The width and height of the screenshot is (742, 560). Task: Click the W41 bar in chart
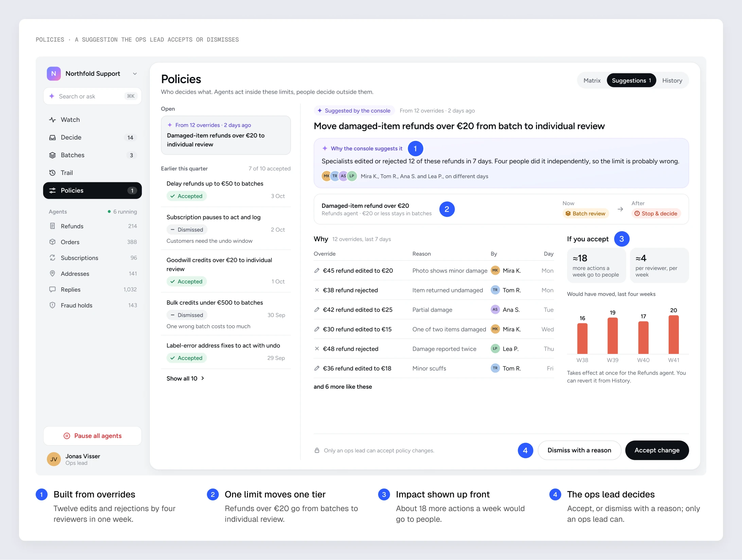click(x=673, y=335)
